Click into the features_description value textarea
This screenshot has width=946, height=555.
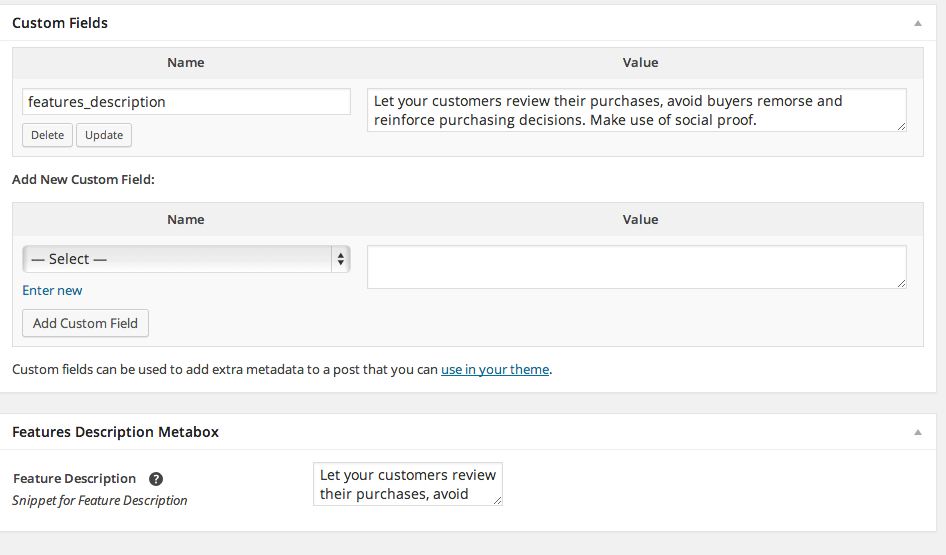click(x=636, y=110)
